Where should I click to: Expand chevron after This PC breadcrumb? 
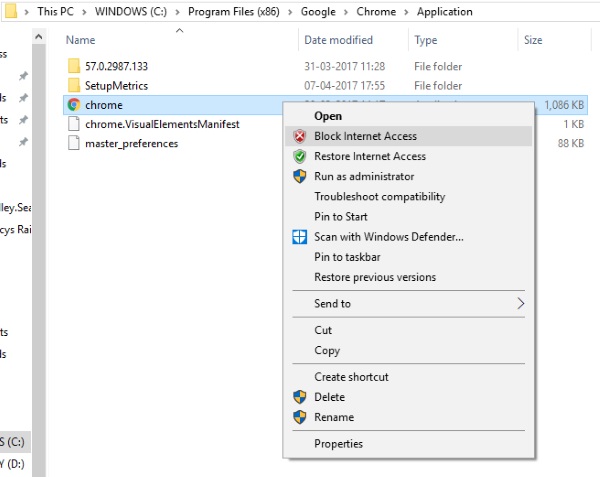pos(84,12)
